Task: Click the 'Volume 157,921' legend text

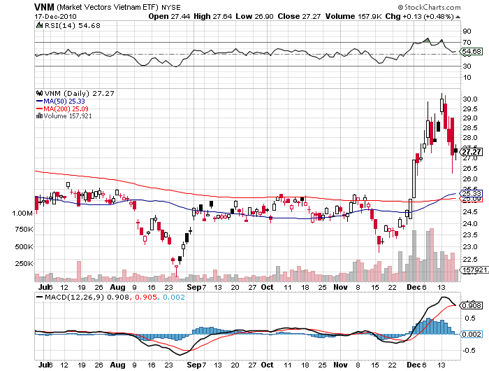Action: (x=68, y=116)
